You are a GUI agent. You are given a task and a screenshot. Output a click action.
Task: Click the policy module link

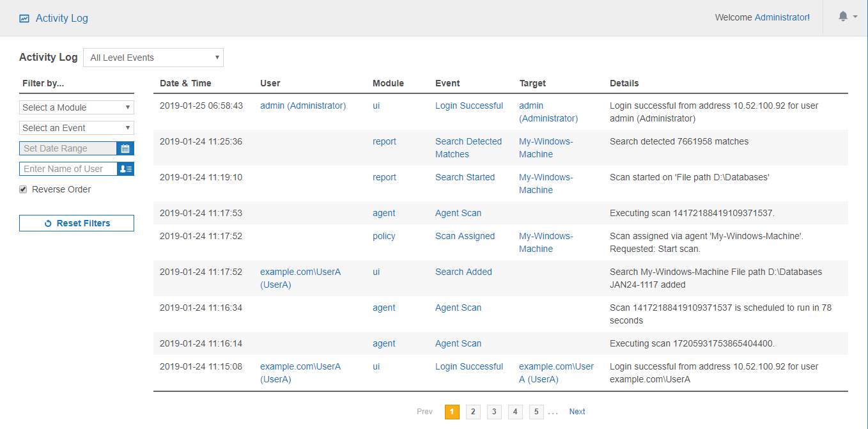(384, 237)
